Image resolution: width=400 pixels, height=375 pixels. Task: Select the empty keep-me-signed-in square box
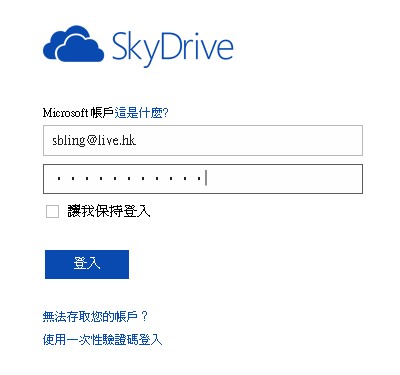(x=52, y=211)
